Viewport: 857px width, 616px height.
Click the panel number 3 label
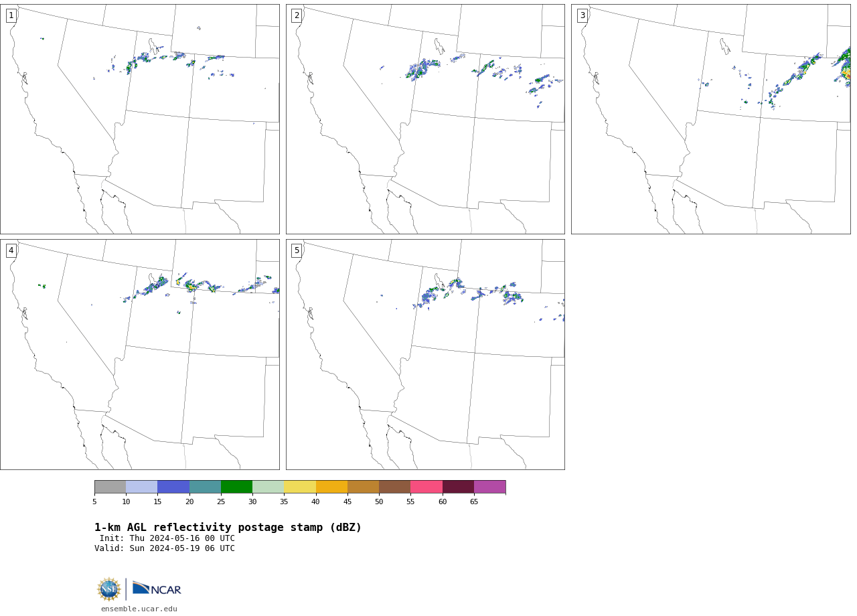[582, 15]
